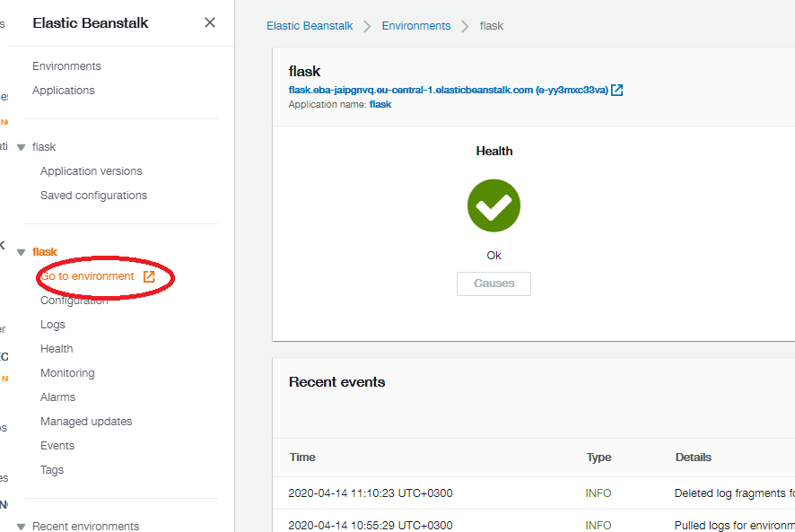
Task: Go to Environments breadcrumb
Action: pyautogui.click(x=416, y=26)
